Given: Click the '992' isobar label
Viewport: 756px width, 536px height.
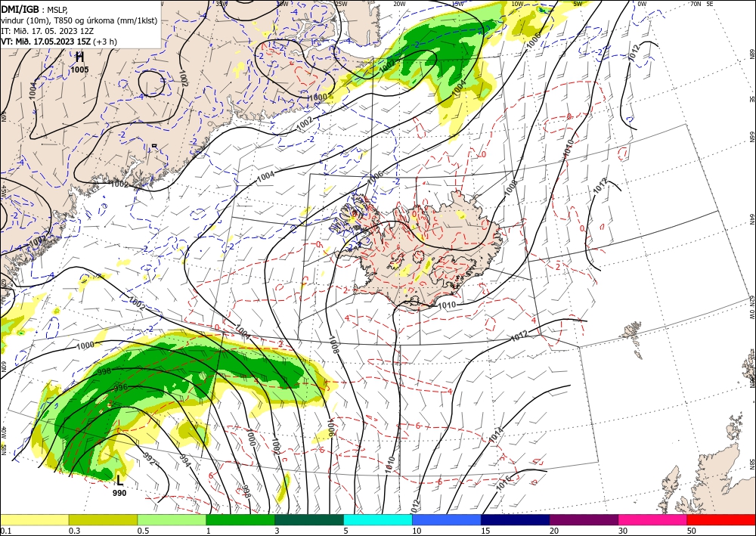Looking at the screenshot, I should (x=150, y=458).
